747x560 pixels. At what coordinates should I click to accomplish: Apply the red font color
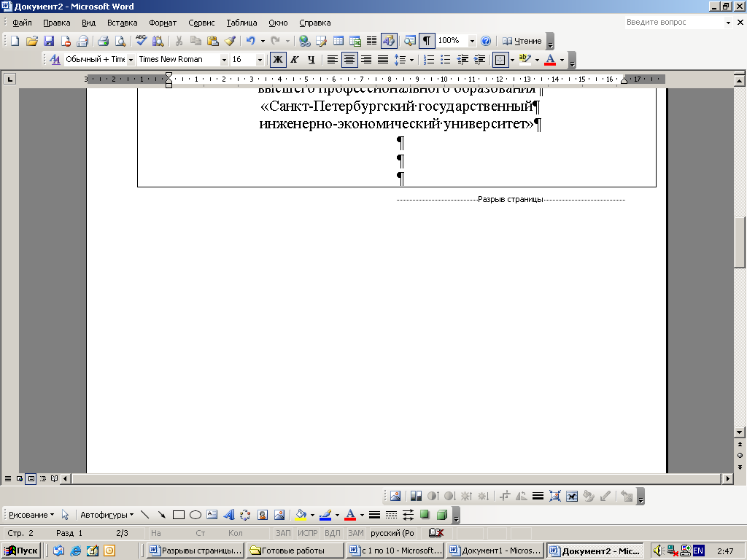coord(550,60)
